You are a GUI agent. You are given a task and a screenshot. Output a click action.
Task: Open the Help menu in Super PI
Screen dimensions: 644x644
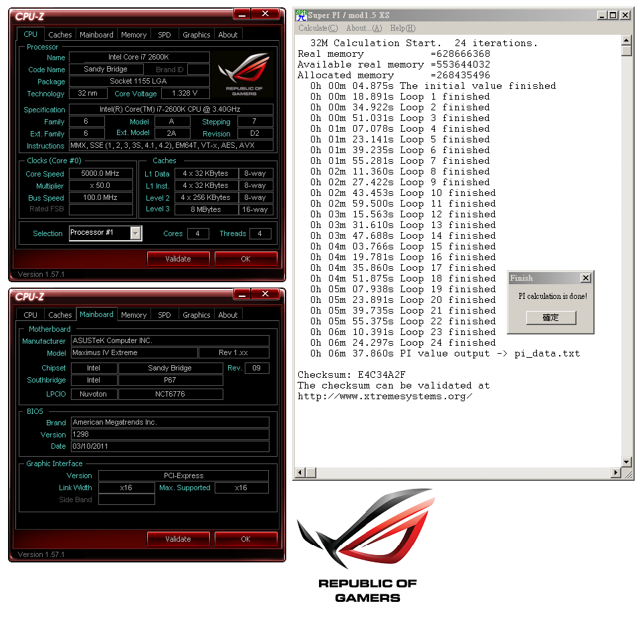(403, 28)
